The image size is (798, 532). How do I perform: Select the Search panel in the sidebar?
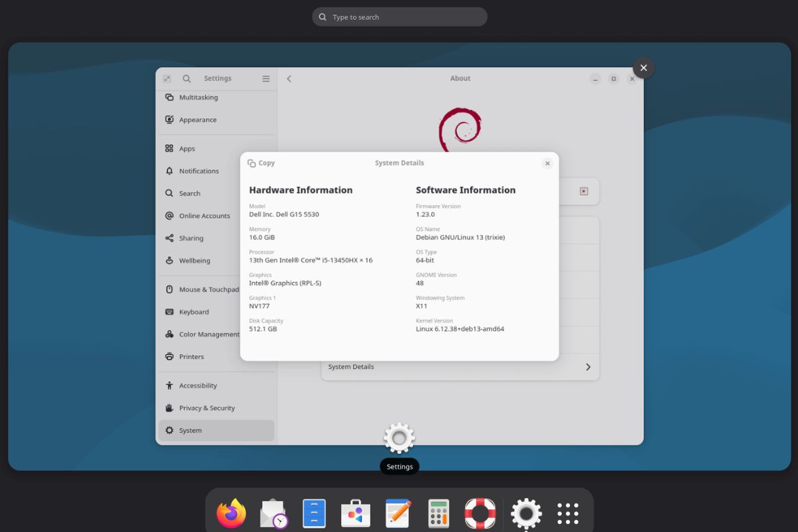pos(216,194)
